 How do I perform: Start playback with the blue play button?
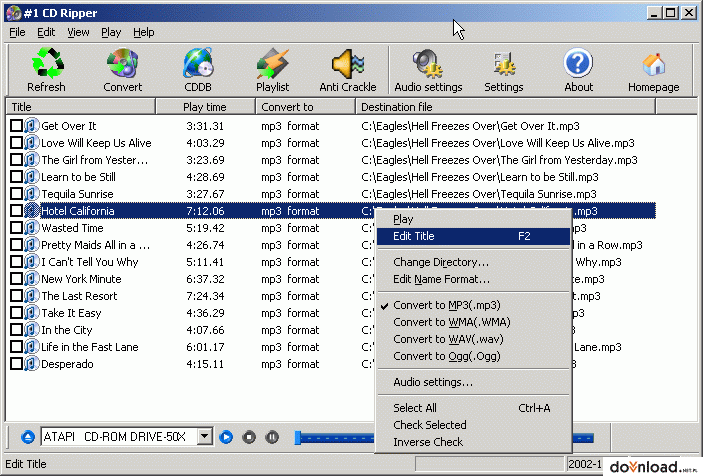[x=226, y=437]
